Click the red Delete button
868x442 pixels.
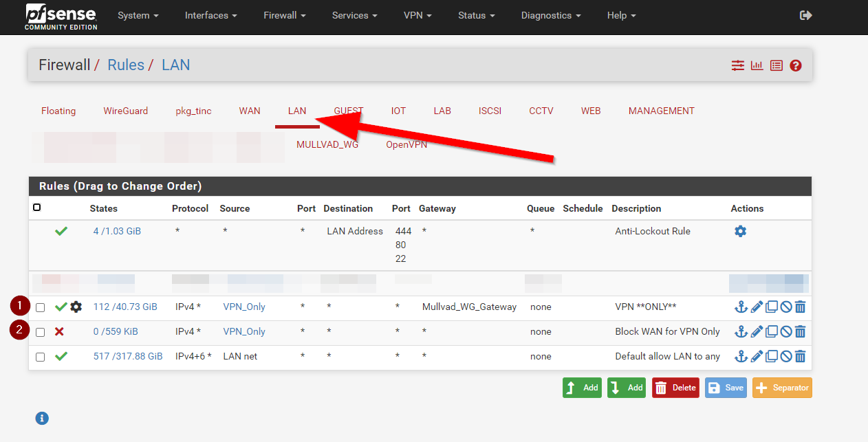coord(675,388)
